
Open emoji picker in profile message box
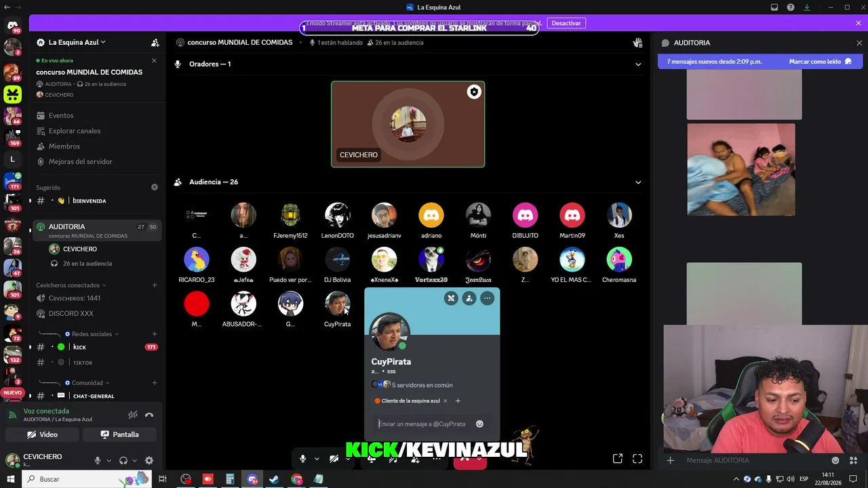(479, 424)
